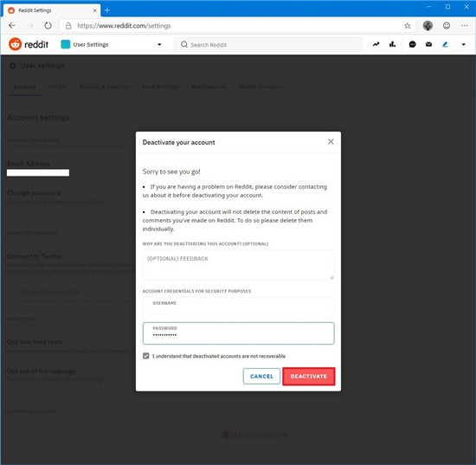Image resolution: width=476 pixels, height=465 pixels.
Task: Open the All bar-chart icon
Action: tap(393, 44)
